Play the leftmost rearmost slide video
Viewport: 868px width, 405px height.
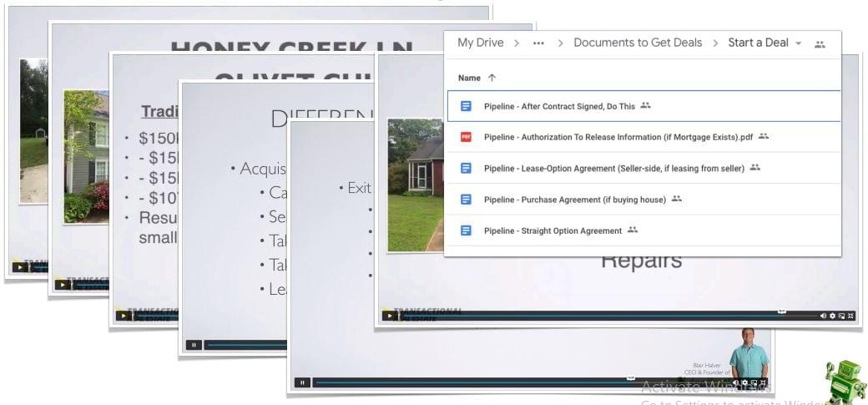[20, 267]
